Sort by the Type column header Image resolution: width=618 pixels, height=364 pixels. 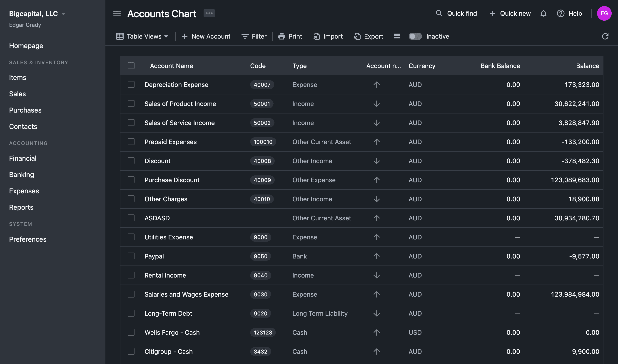299,66
